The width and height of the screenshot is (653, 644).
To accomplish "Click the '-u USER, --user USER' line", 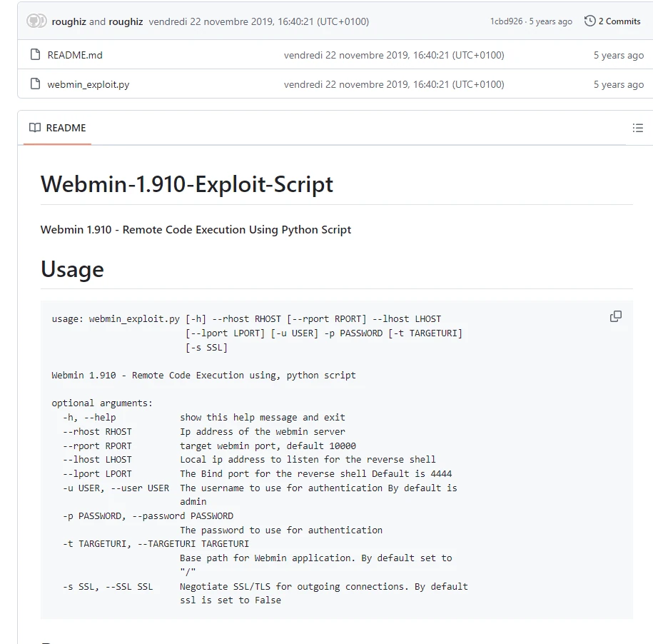I will click(260, 488).
